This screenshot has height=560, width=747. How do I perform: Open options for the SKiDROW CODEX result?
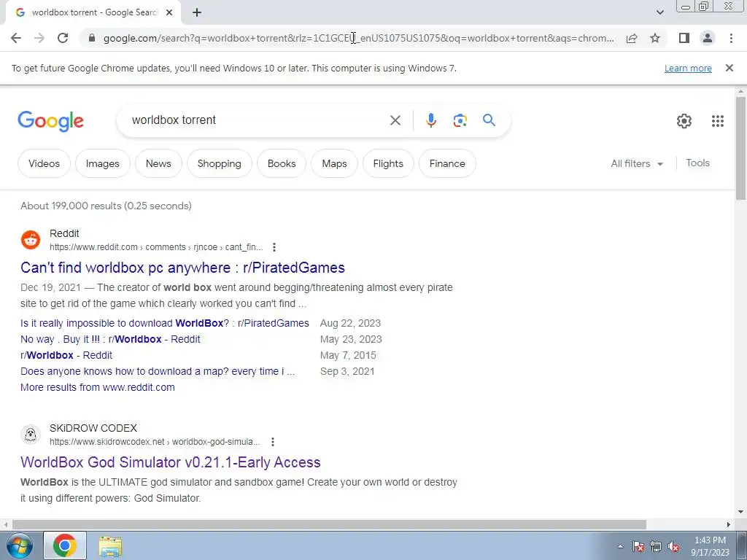click(x=273, y=442)
